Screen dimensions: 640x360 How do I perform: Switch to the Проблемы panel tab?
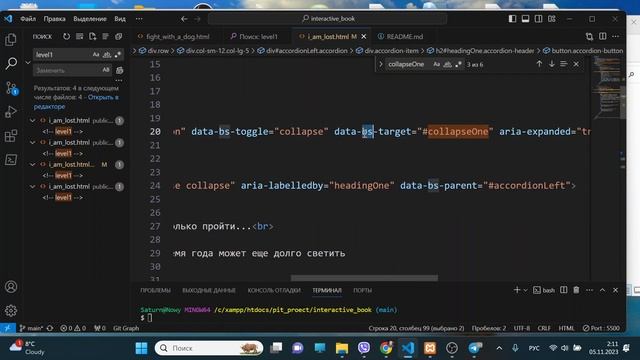tap(155, 290)
